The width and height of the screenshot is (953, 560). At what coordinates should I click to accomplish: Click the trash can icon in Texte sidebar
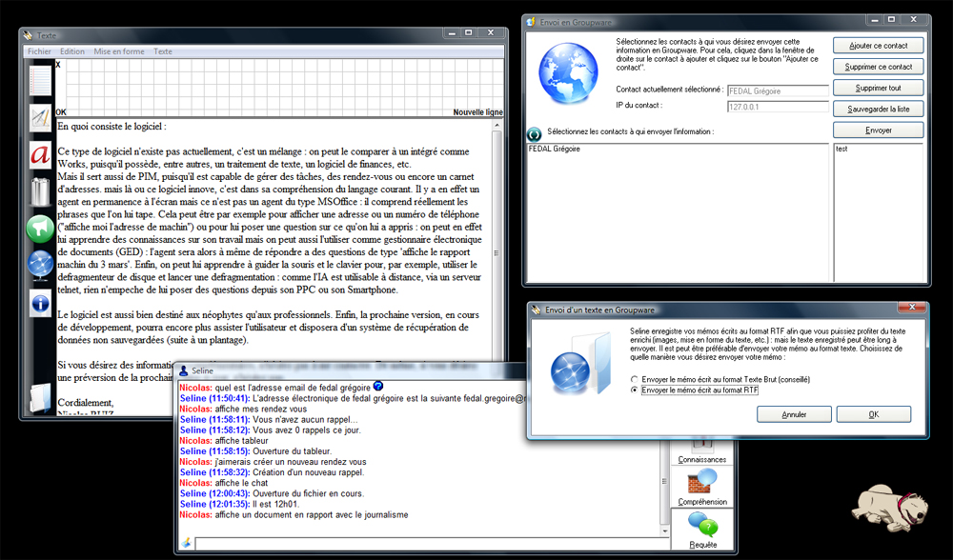coord(40,190)
